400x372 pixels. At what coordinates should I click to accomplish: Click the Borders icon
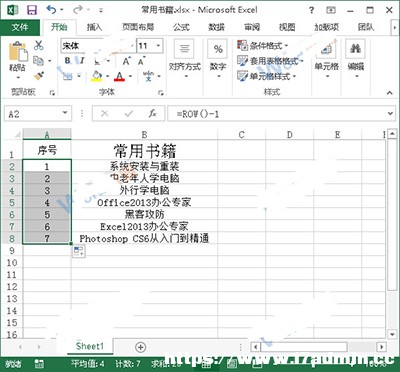pyautogui.click(x=68, y=76)
